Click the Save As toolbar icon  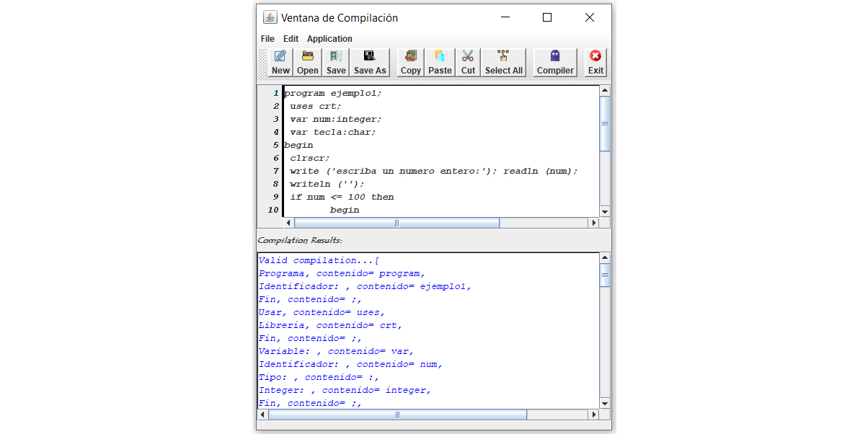coord(370,61)
